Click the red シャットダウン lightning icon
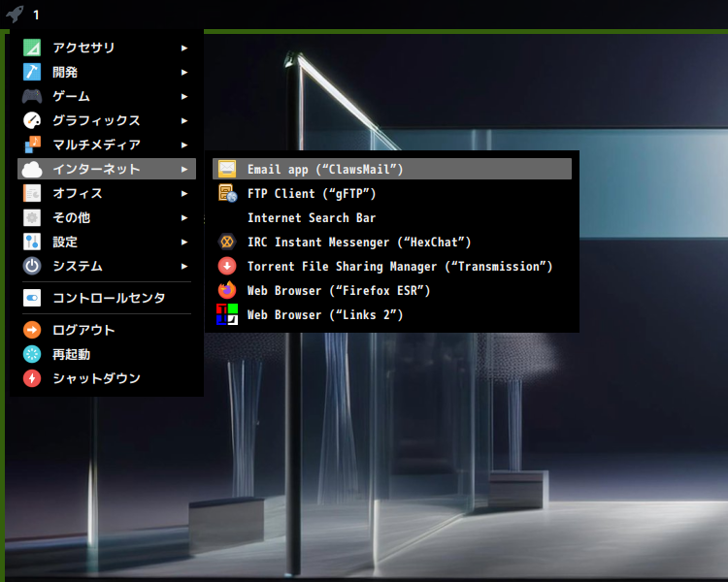Image resolution: width=728 pixels, height=582 pixels. pos(32,378)
